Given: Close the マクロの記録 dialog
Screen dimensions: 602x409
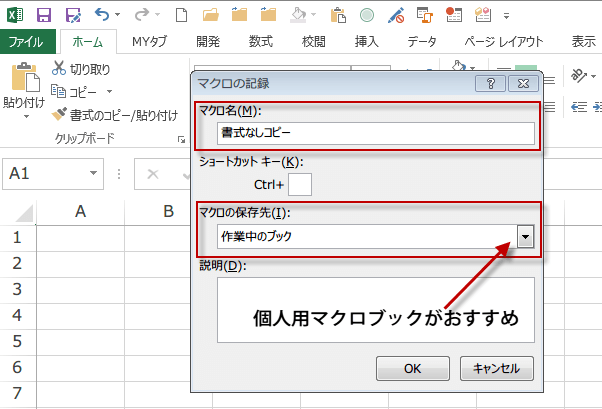Looking at the screenshot, I should (523, 83).
